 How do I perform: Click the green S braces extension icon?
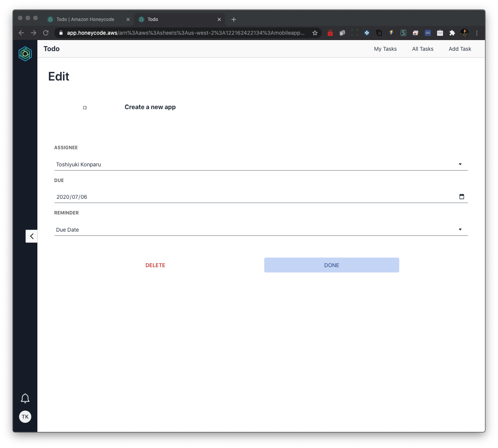403,33
